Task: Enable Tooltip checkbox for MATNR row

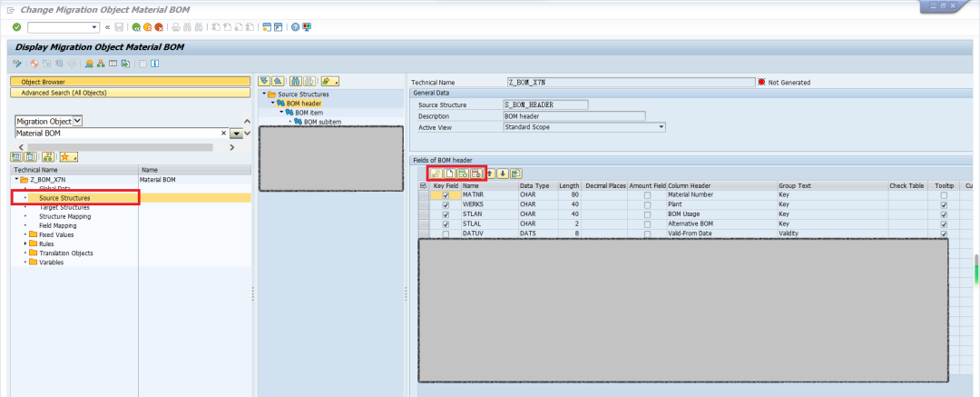Action: 944,195
